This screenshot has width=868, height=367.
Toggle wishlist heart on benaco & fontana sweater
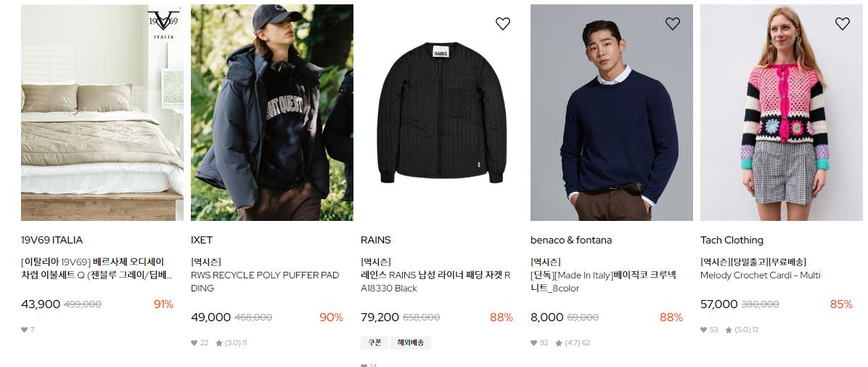pyautogui.click(x=673, y=23)
